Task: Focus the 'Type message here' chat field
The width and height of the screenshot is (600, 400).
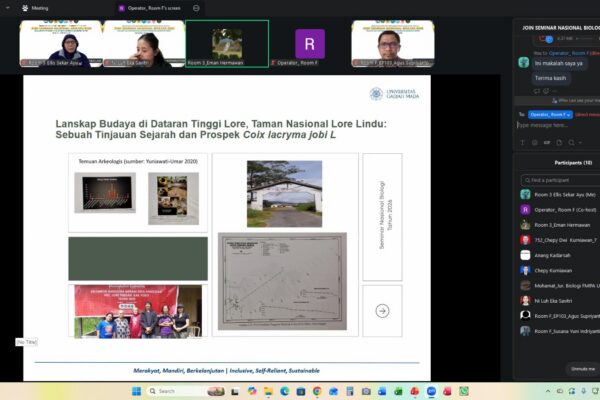Action: pos(559,125)
